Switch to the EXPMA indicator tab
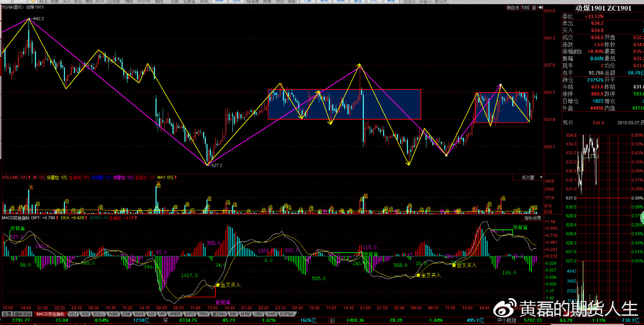This screenshot has height=325, width=644. (287, 314)
